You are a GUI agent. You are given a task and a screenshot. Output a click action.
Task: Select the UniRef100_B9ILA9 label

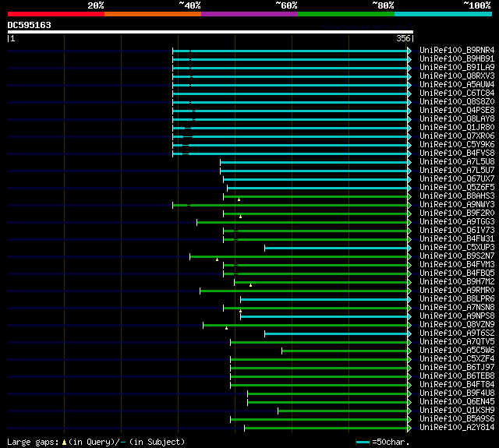[457, 68]
